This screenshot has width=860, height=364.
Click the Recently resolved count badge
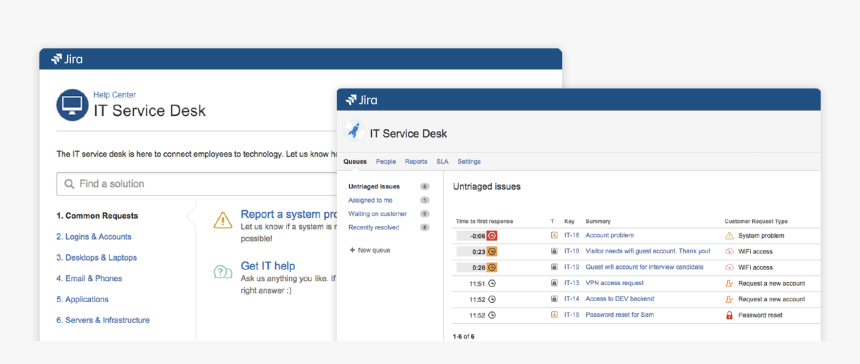click(425, 228)
